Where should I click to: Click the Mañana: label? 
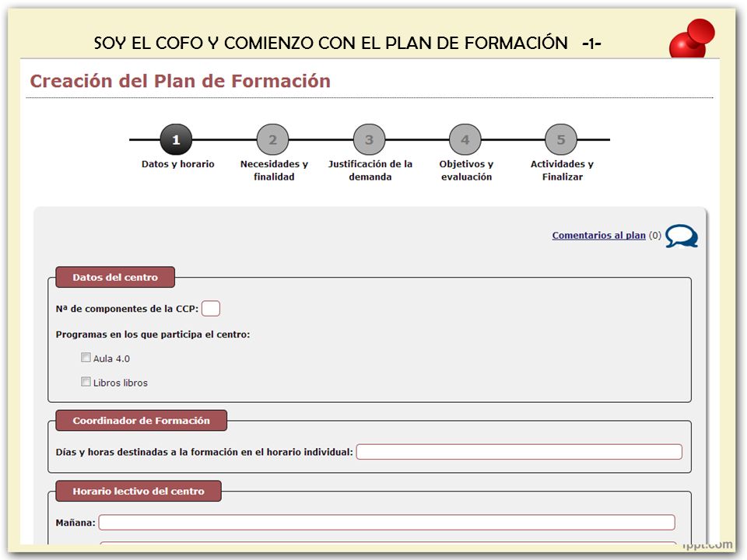pyautogui.click(x=75, y=523)
